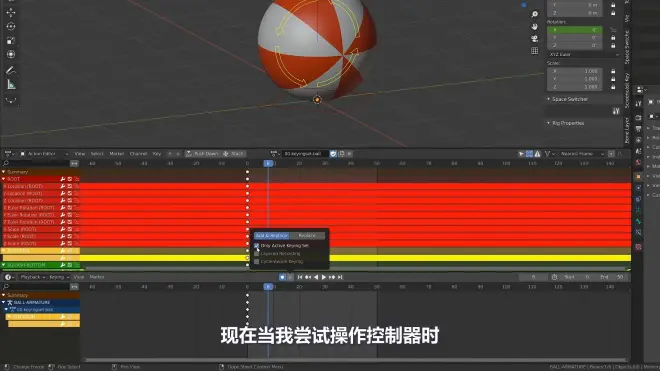Play the animation in reverse
Screen dimensions: 660x371
[316, 277]
